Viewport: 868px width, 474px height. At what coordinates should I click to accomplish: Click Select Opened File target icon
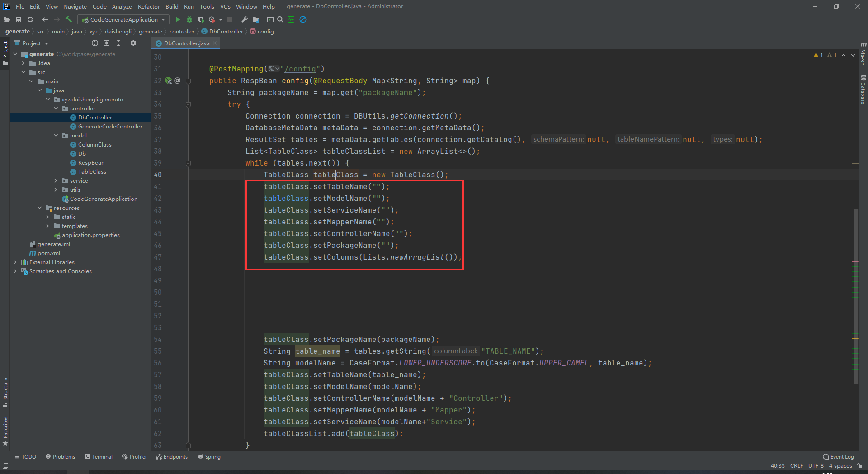[95, 43]
